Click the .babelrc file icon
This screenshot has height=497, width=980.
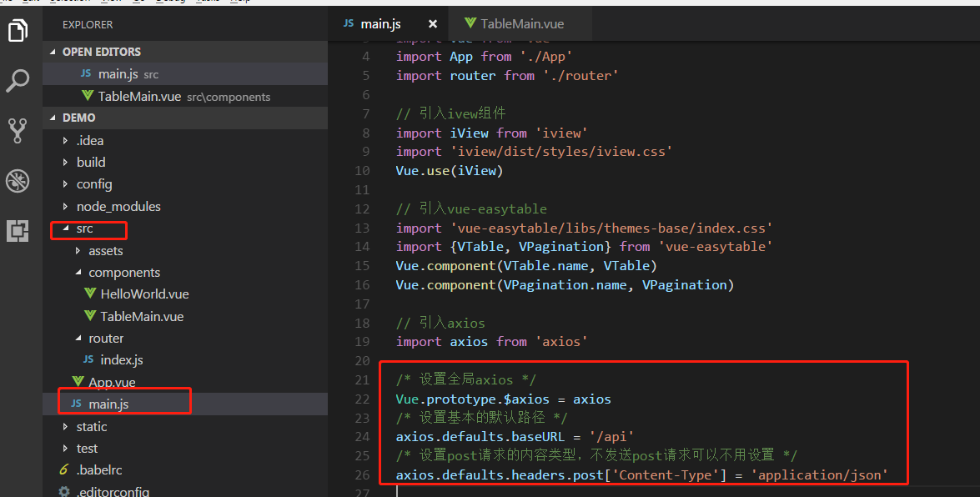point(66,469)
